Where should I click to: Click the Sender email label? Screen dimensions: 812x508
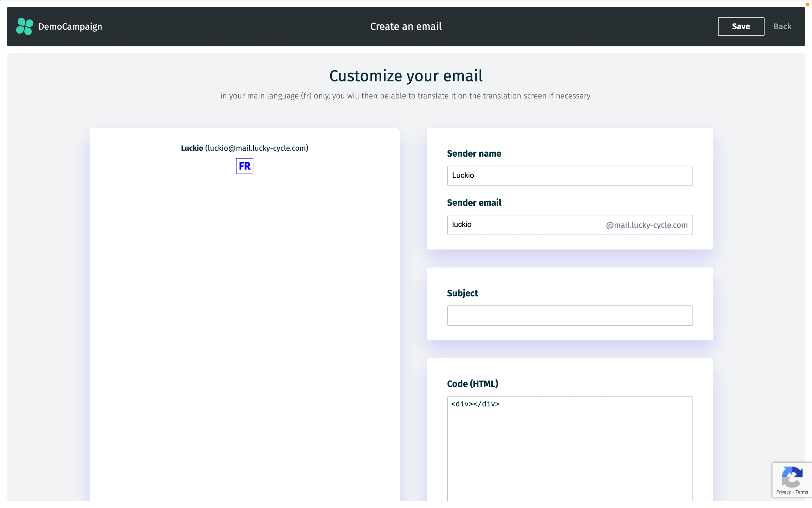click(474, 202)
